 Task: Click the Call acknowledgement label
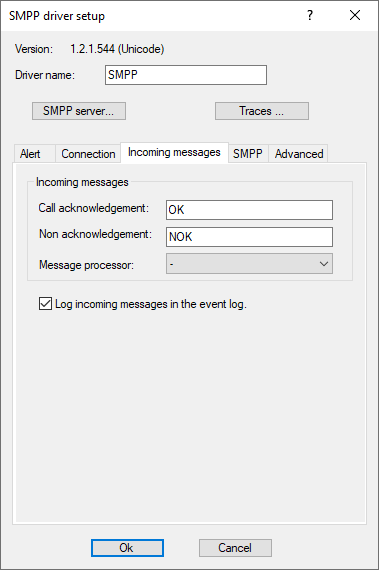(x=94, y=208)
